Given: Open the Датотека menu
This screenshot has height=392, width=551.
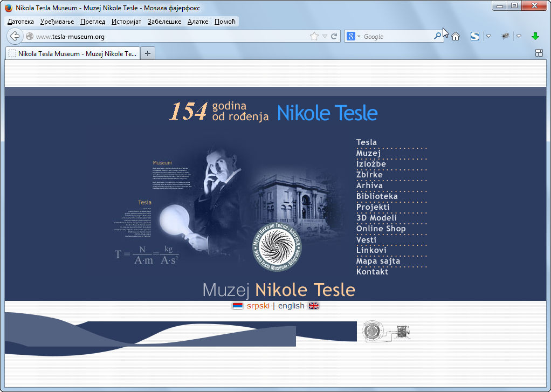Looking at the screenshot, I should (x=20, y=22).
